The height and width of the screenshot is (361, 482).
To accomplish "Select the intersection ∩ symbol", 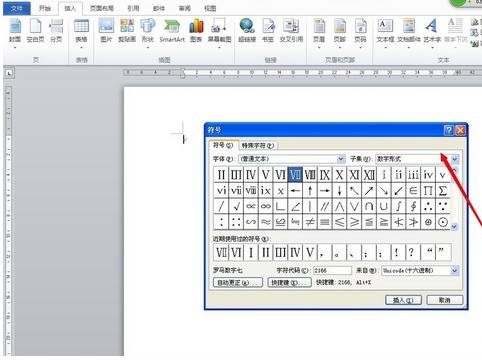I will [369, 206].
